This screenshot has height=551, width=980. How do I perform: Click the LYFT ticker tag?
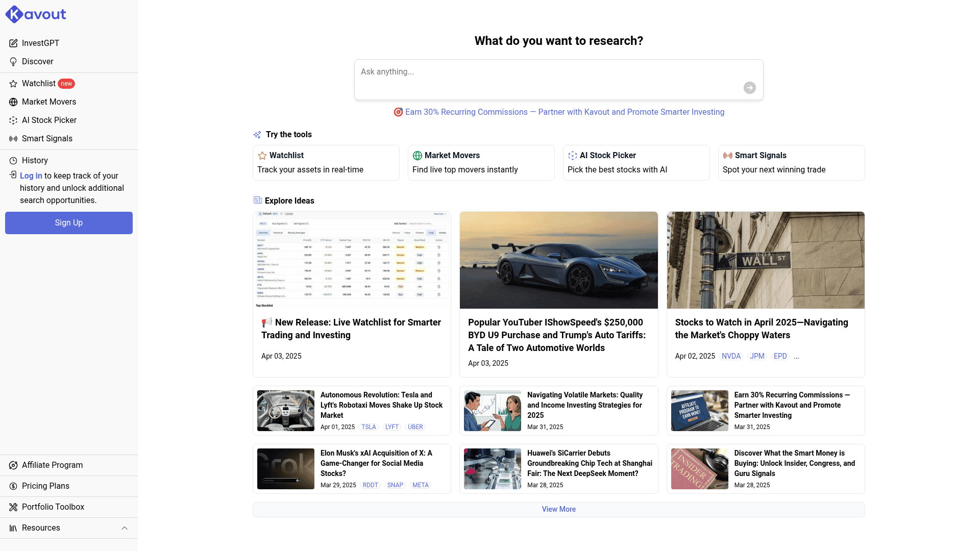(x=392, y=428)
